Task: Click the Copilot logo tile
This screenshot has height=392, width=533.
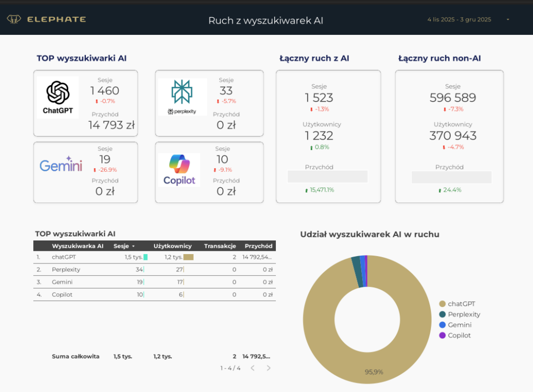Action: coord(180,170)
